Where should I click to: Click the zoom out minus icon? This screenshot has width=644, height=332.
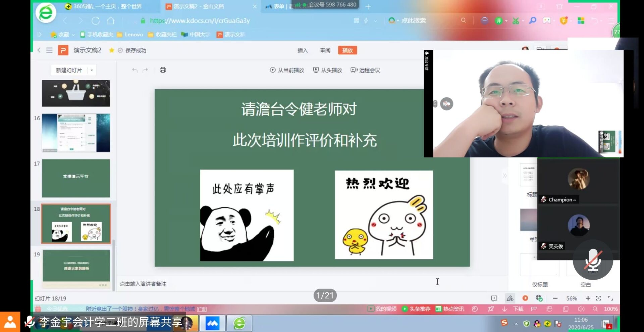[x=555, y=298]
